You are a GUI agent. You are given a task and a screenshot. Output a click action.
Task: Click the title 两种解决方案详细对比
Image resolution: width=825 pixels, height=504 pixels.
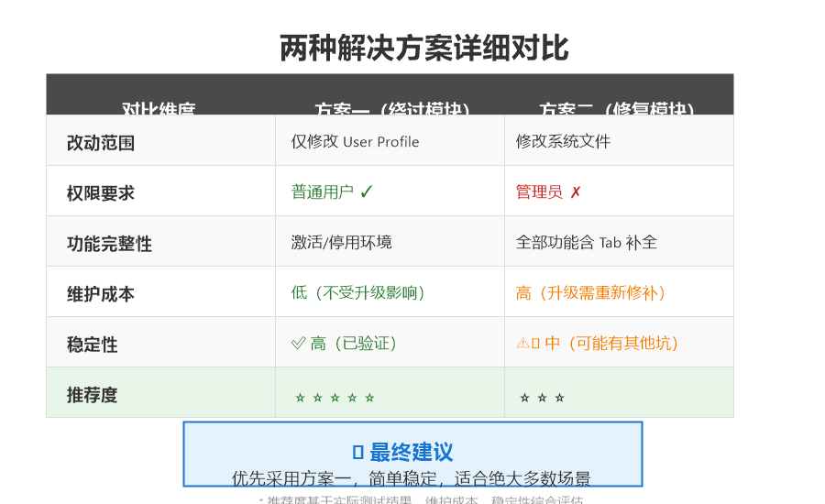(x=424, y=48)
